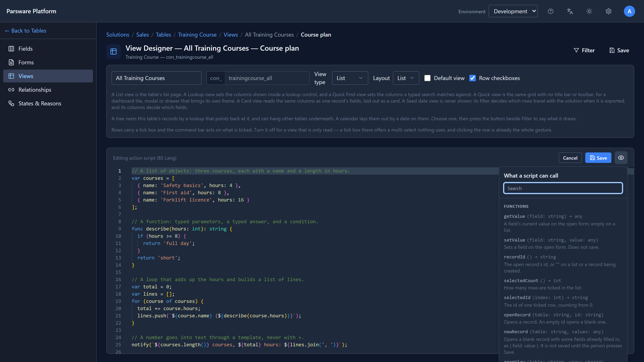Click the newRecord function entry

[563, 342]
